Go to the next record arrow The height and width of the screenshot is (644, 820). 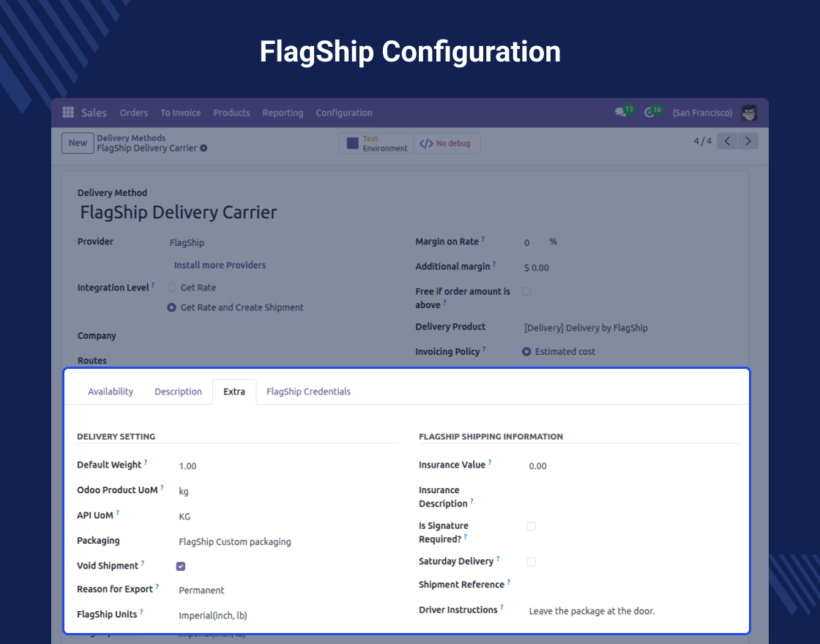tap(748, 141)
